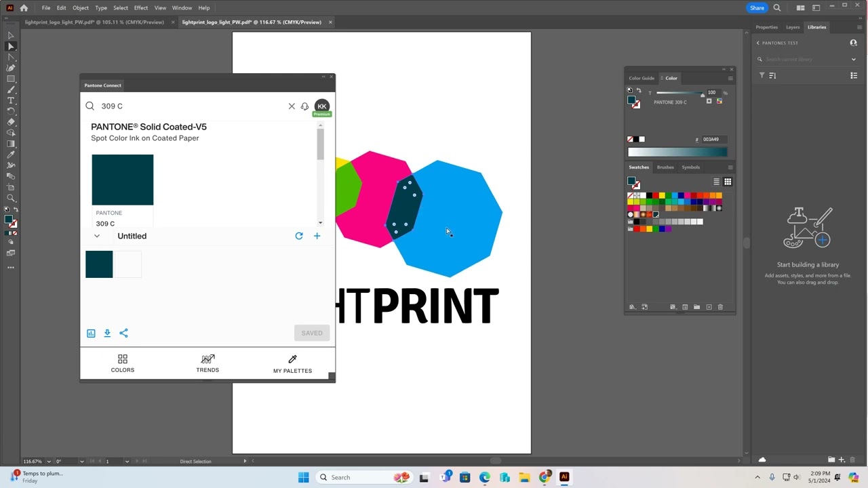The height and width of the screenshot is (488, 868).
Task: Select the PANTONE 309 C swatch card
Action: pyautogui.click(x=123, y=190)
